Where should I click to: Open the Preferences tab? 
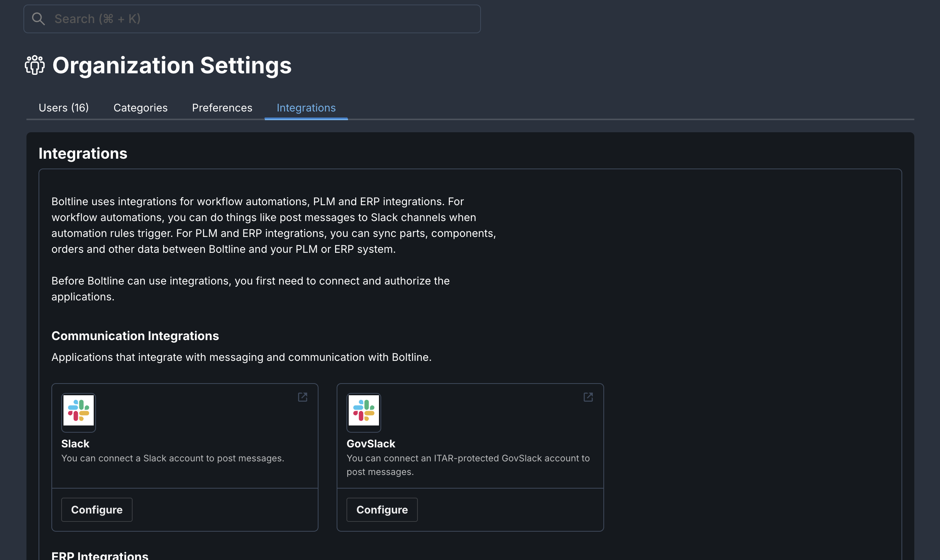point(222,108)
